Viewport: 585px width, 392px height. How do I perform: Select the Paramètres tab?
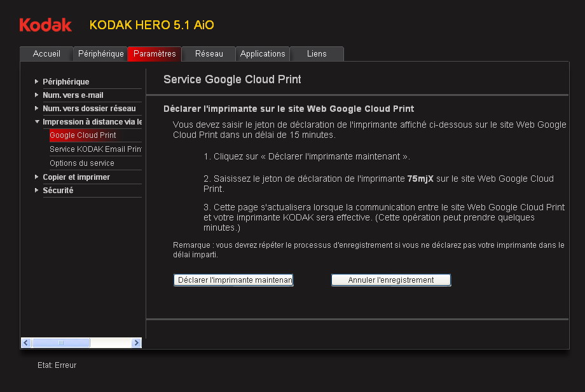click(155, 54)
